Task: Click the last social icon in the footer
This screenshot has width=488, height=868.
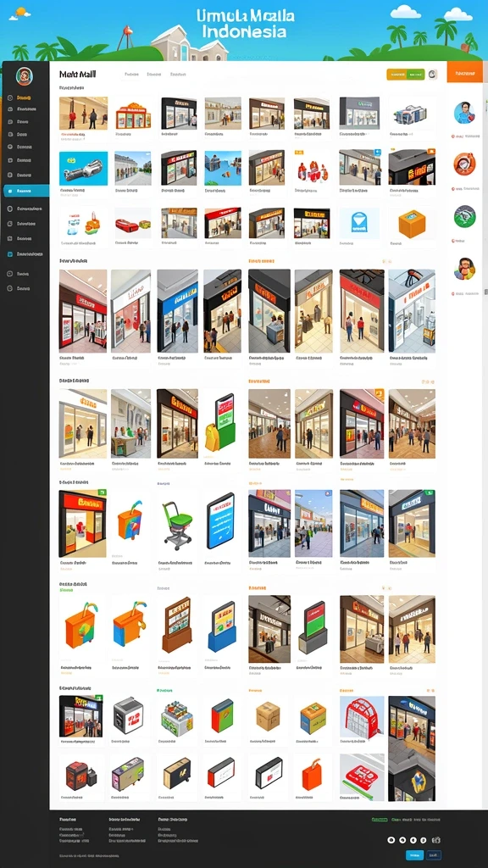Action: pyautogui.click(x=436, y=840)
